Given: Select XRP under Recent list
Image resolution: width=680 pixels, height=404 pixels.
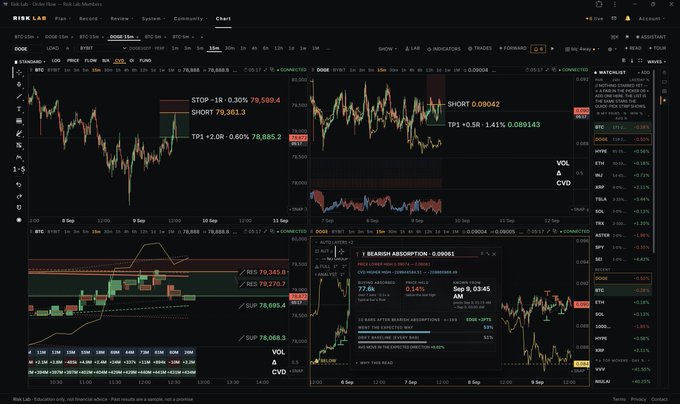Looking at the screenshot, I should point(622,350).
